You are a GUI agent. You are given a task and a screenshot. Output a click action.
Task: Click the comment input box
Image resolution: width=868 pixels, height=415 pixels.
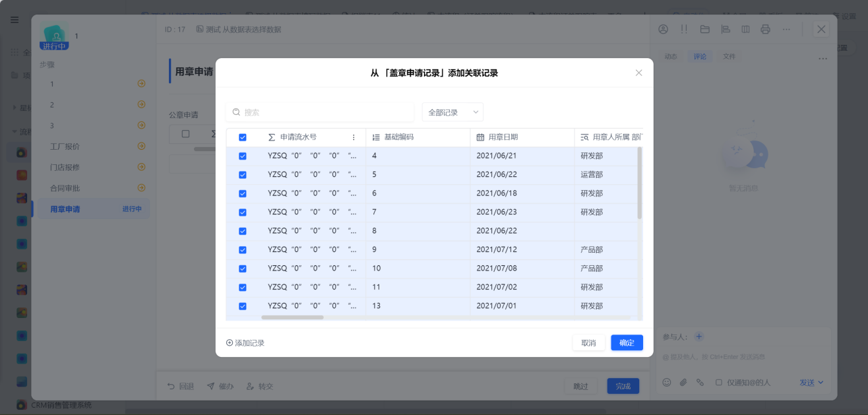743,357
